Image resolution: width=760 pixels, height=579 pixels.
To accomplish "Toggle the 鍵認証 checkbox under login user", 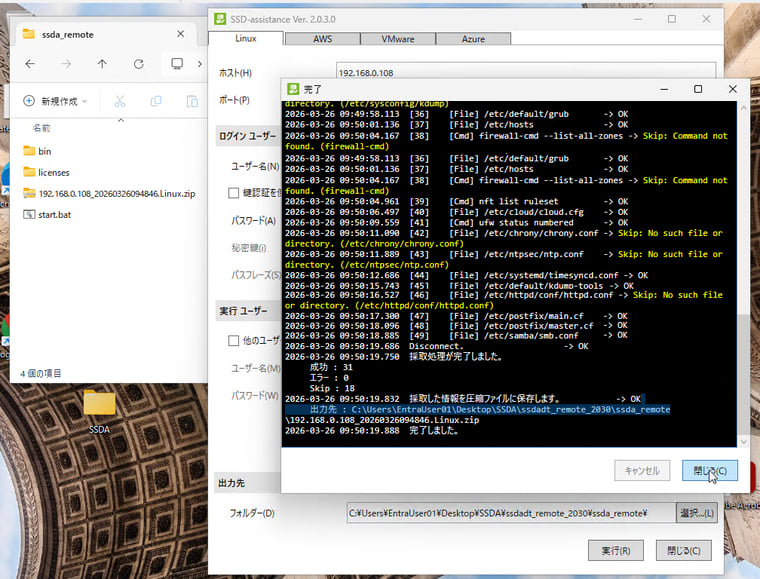I will coord(233,193).
